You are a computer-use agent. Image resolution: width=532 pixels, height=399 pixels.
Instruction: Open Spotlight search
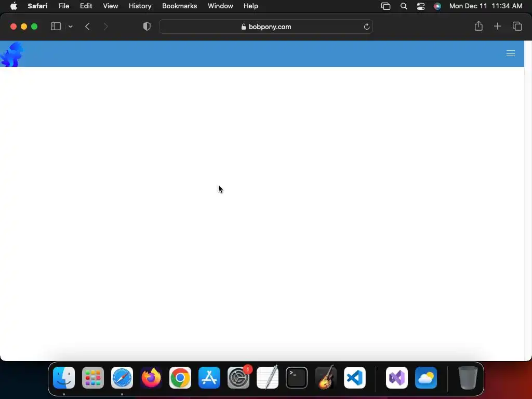(403, 6)
